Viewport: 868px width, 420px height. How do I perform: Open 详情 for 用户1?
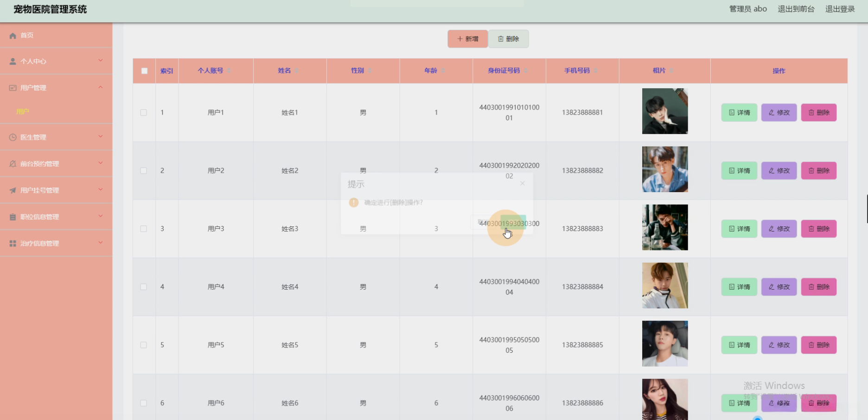[x=739, y=113]
